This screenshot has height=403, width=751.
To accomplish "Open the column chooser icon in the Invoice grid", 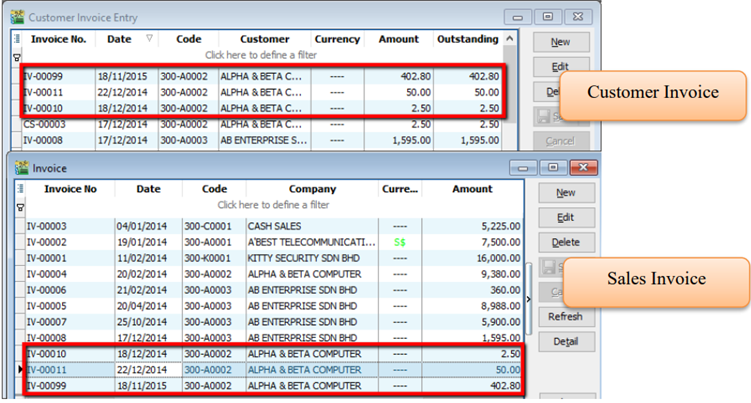I will point(18,188).
